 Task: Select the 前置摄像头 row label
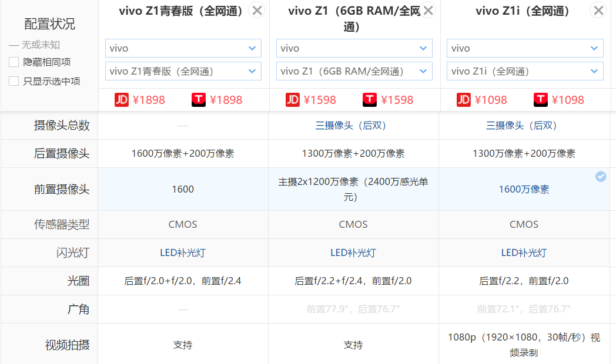(x=62, y=190)
